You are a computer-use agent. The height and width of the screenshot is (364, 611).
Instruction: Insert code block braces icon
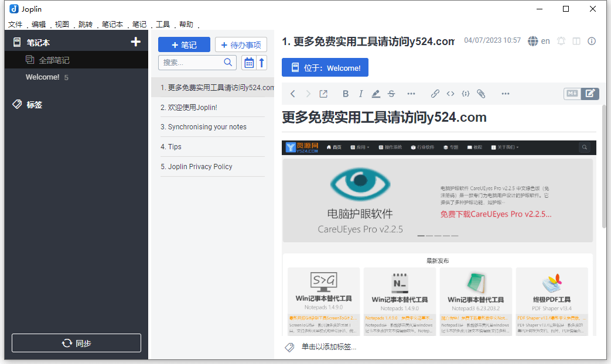(466, 94)
